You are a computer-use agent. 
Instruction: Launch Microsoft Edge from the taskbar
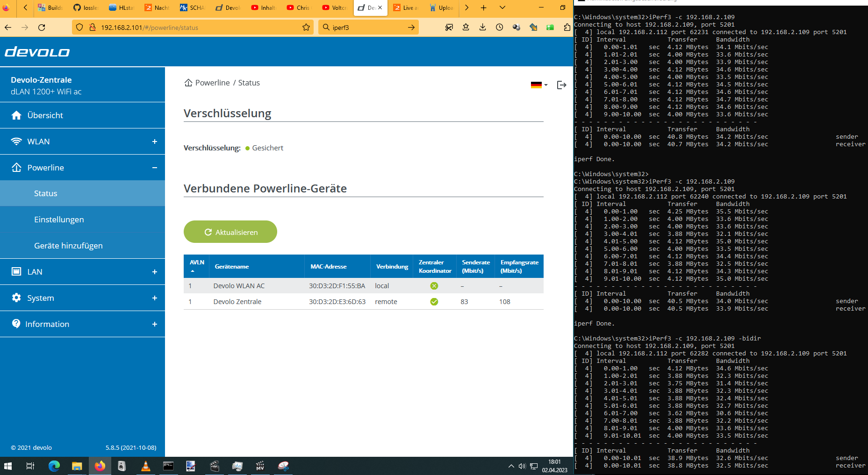54,466
